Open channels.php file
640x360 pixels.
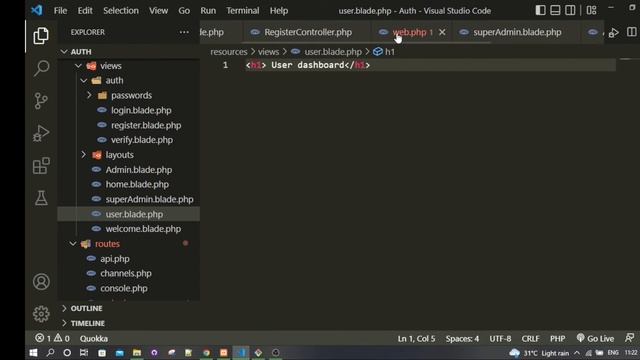coord(126,273)
